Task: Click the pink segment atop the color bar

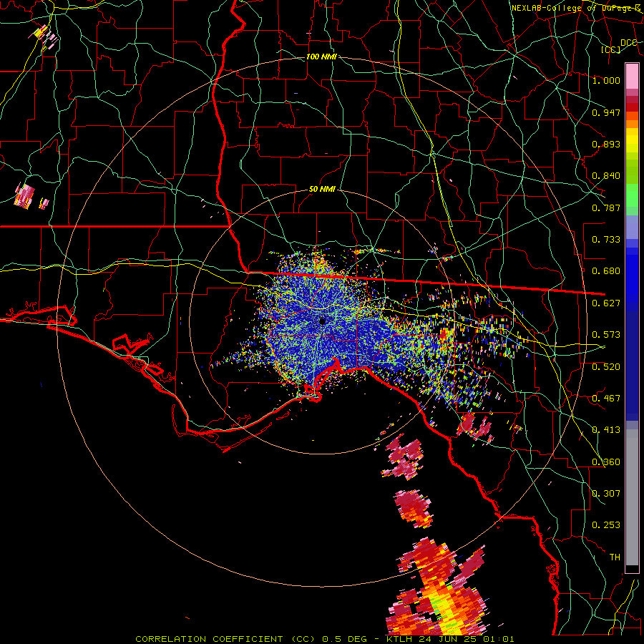Action: coord(632,77)
